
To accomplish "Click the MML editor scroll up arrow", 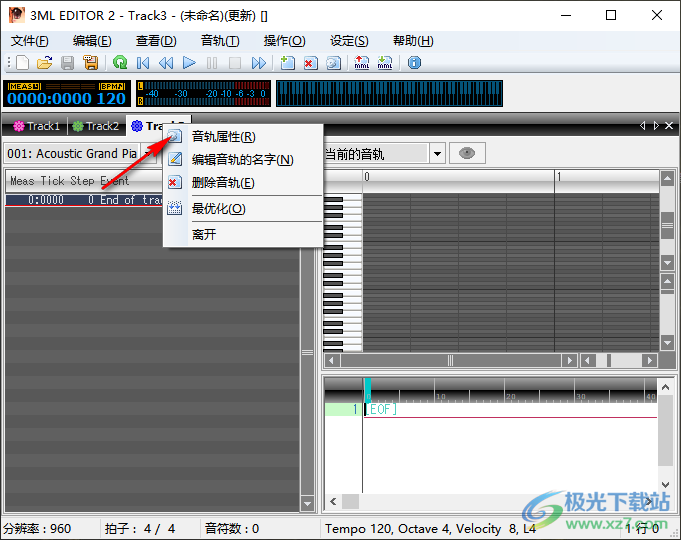I will coord(665,387).
